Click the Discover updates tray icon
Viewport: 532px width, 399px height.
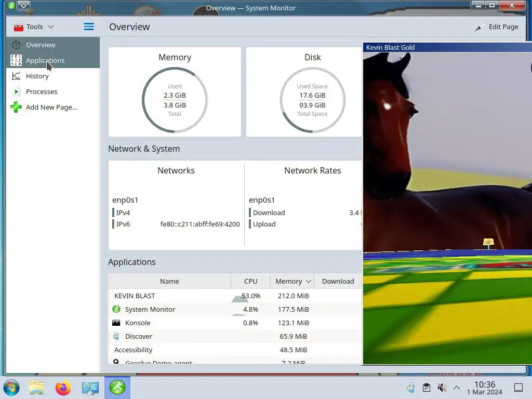pos(410,388)
